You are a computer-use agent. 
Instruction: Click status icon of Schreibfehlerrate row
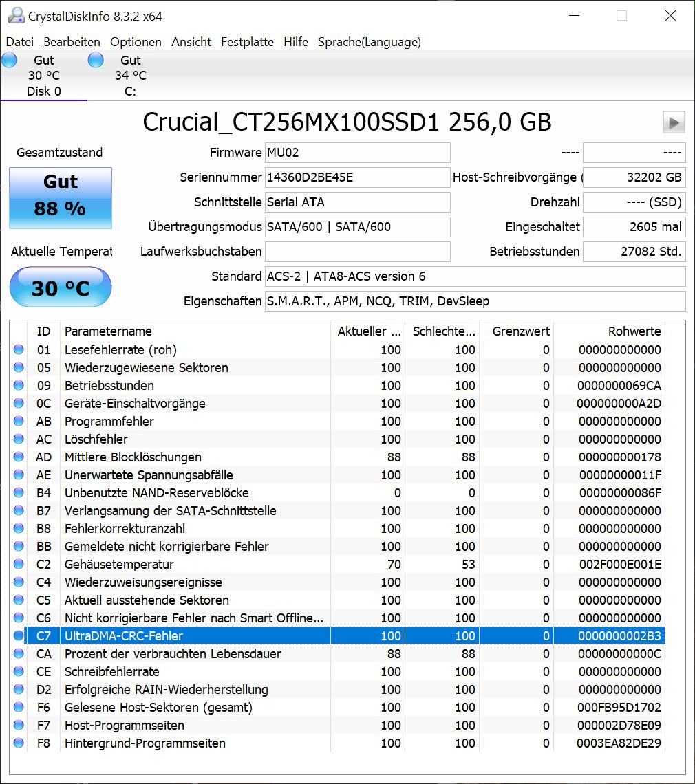(x=19, y=671)
